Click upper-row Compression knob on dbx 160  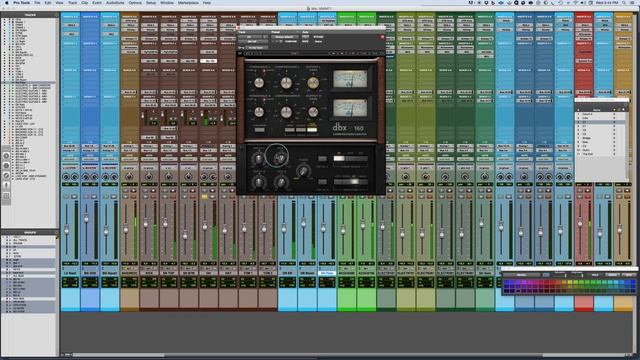point(286,83)
